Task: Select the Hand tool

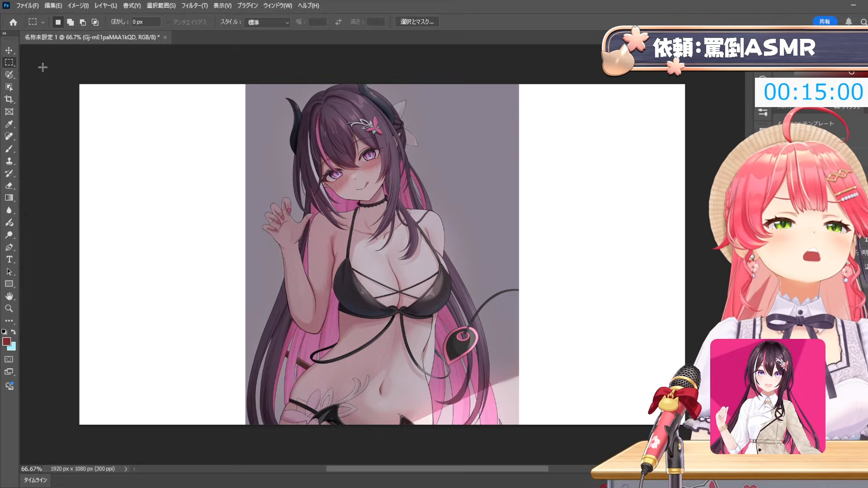Action: click(9, 296)
